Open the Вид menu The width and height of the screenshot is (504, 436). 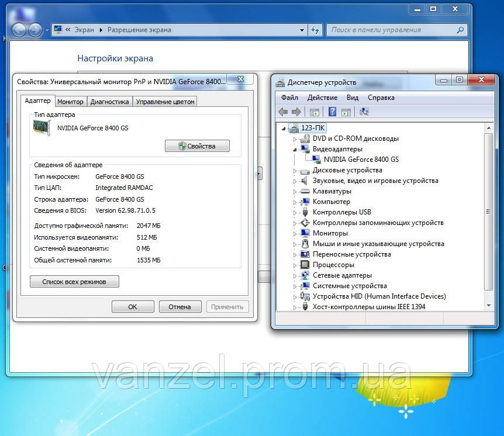pyautogui.click(x=353, y=98)
